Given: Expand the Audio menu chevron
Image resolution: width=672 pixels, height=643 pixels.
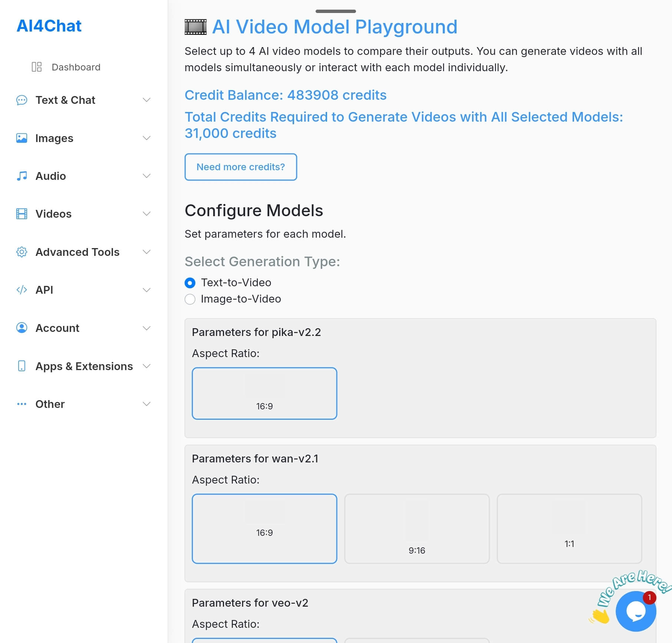Looking at the screenshot, I should (x=147, y=176).
